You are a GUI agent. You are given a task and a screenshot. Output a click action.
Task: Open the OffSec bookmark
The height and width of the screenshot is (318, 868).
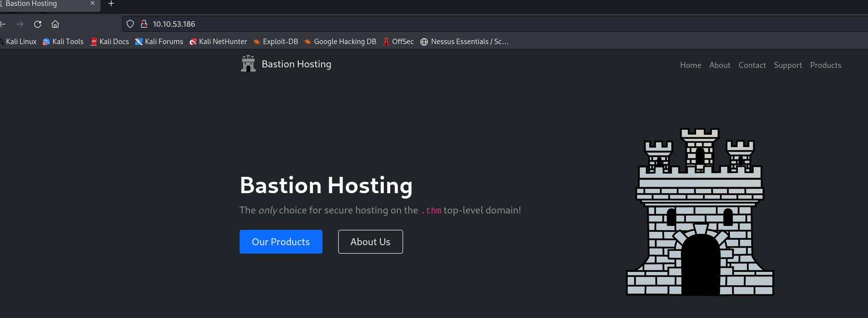click(398, 42)
